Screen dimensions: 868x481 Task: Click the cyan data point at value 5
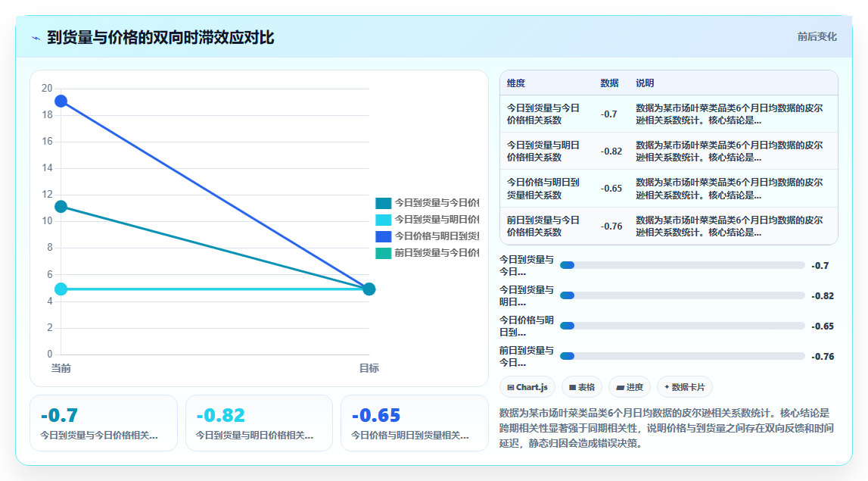tap(61, 289)
